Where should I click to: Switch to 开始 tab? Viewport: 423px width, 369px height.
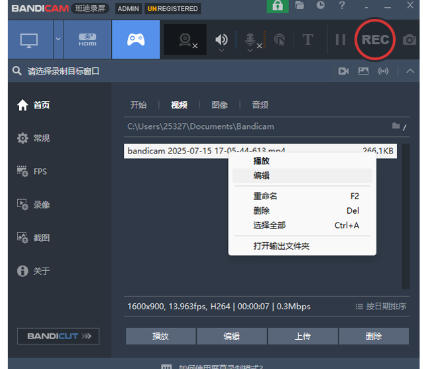tap(138, 105)
